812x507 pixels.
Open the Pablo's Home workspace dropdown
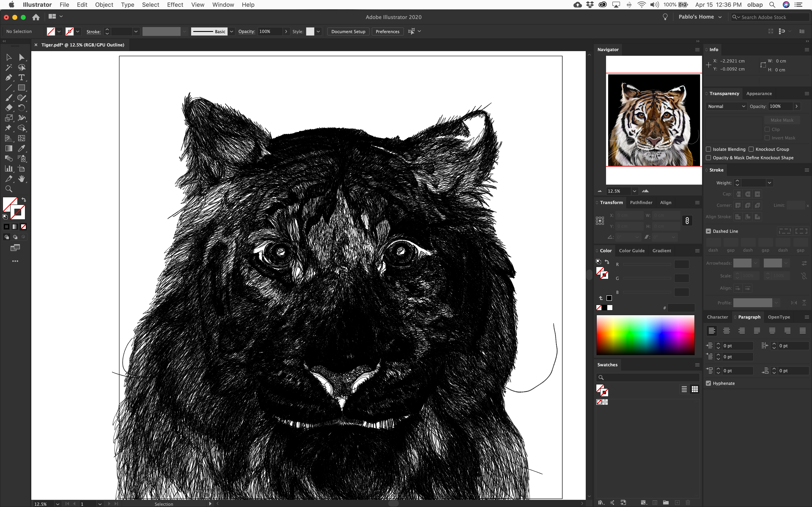point(700,17)
